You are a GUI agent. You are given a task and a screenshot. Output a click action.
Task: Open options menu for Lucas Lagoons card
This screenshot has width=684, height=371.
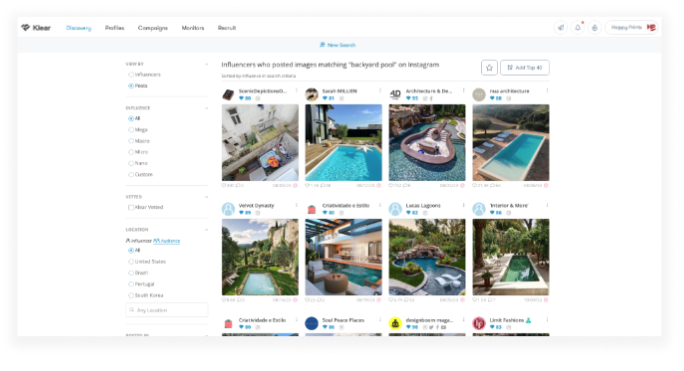click(463, 205)
